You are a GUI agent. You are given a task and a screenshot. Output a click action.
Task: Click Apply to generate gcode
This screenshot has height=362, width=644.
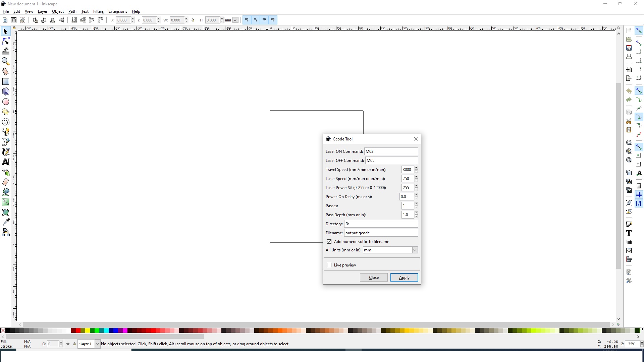[x=404, y=277]
